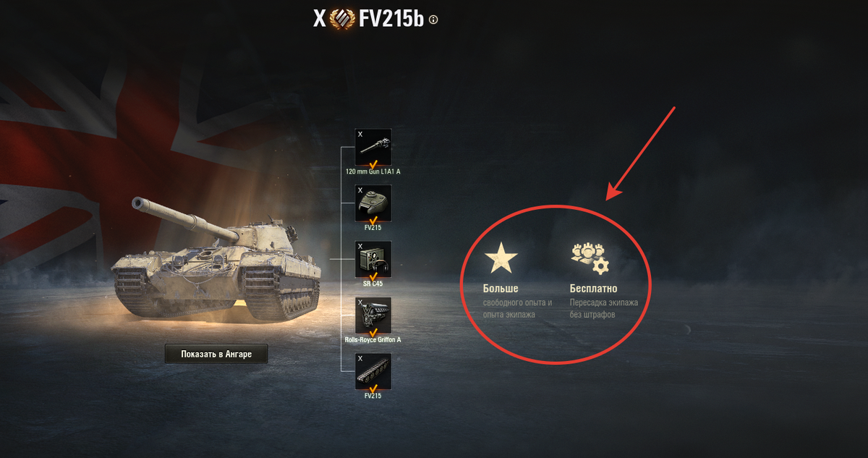
Task: Click the Rolls-Royce Griffon A label
Action: [x=373, y=339]
